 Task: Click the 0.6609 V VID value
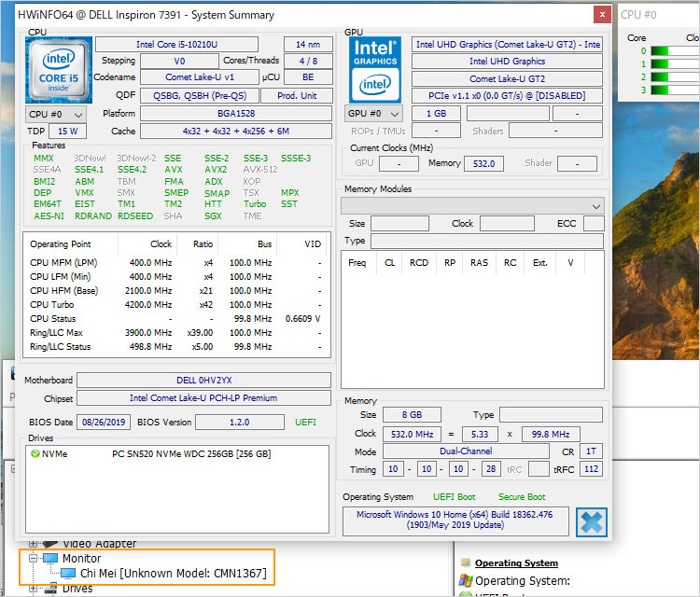tap(302, 319)
